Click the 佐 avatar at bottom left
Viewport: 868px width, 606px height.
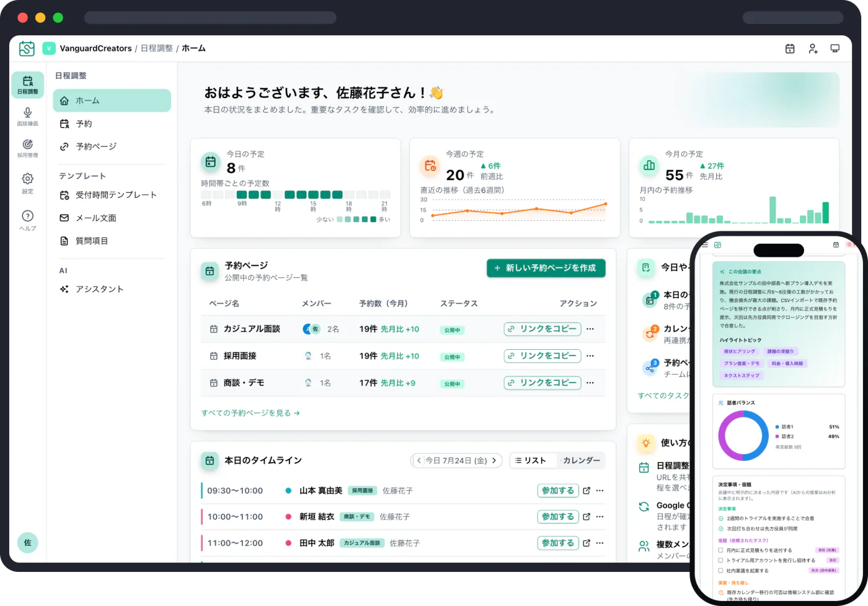(27, 542)
